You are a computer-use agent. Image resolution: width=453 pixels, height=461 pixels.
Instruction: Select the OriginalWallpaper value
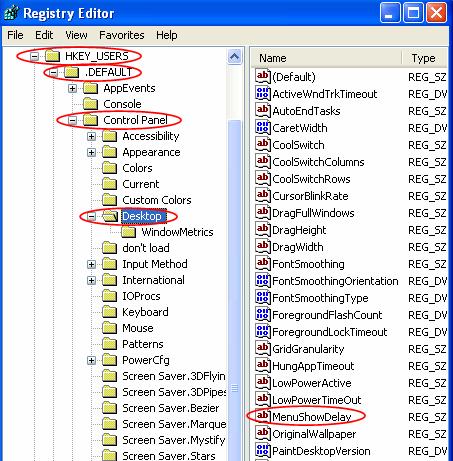click(x=314, y=434)
